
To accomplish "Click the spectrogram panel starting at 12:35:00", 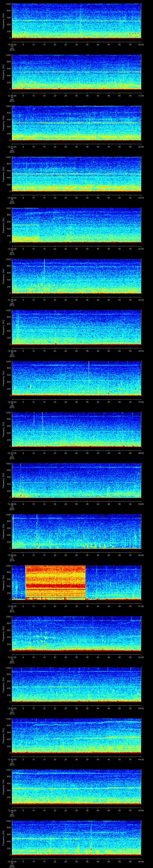I will (x=77, y=327).
